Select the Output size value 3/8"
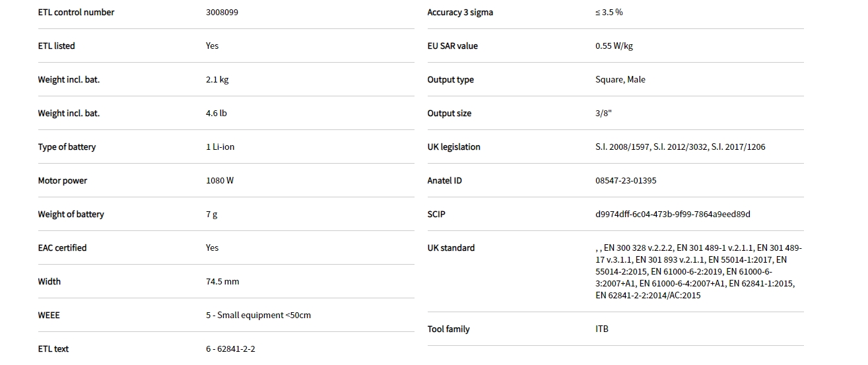Screen dimensions: 868x365 [603, 114]
